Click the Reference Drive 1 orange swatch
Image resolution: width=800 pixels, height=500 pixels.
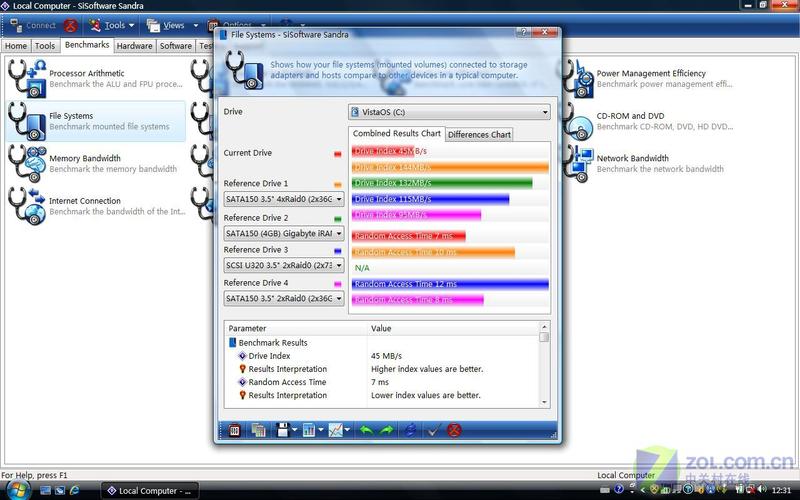point(337,185)
